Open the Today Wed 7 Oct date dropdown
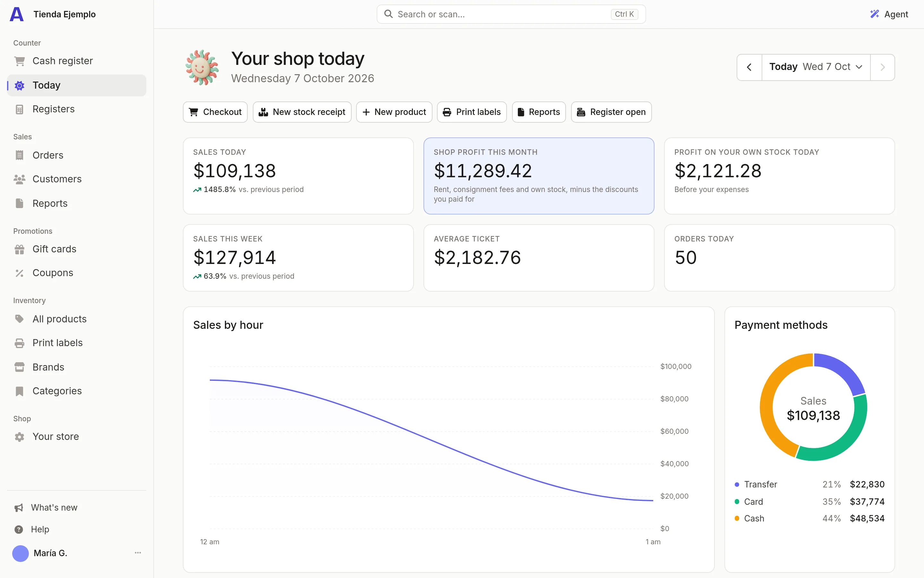Screen dimensions: 924x578 coord(816,67)
